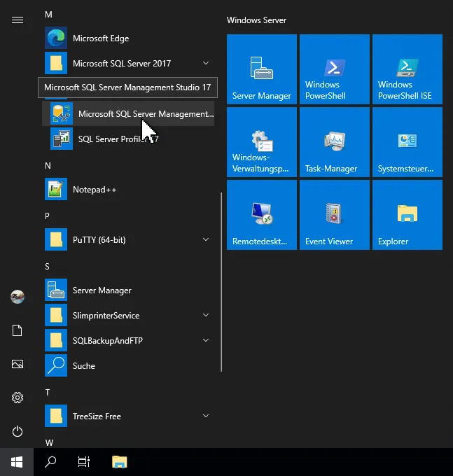Open File Explorer from the taskbar
The image size is (453, 476).
[x=119, y=462]
